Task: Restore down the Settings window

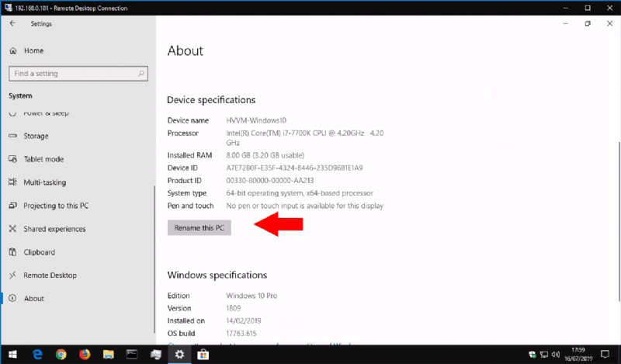Action: tap(588, 24)
